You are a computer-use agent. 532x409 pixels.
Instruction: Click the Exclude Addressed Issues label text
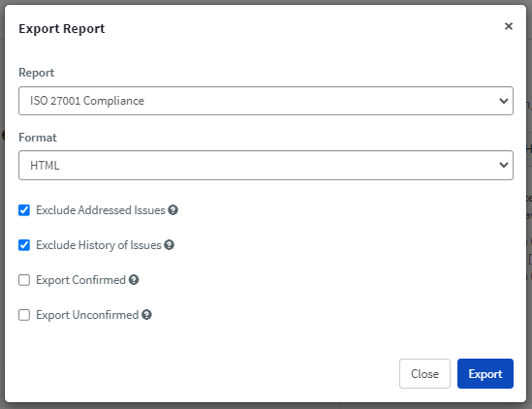click(101, 210)
